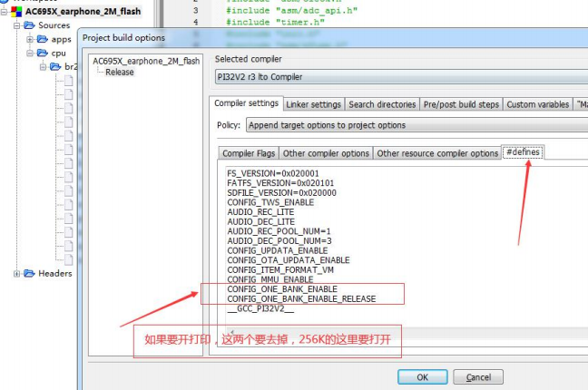Click the CONFIG_TWS_ENABLE define line
Viewport: 588px width, 390px height.
(x=270, y=202)
